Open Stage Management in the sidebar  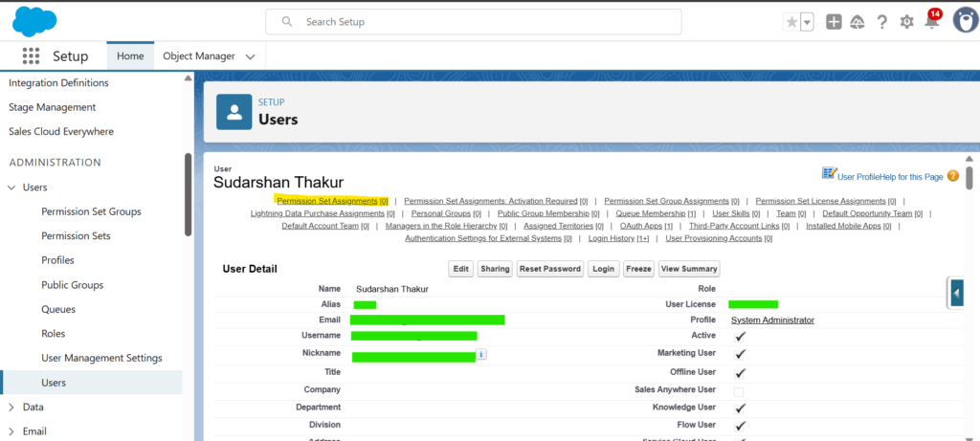(x=53, y=107)
